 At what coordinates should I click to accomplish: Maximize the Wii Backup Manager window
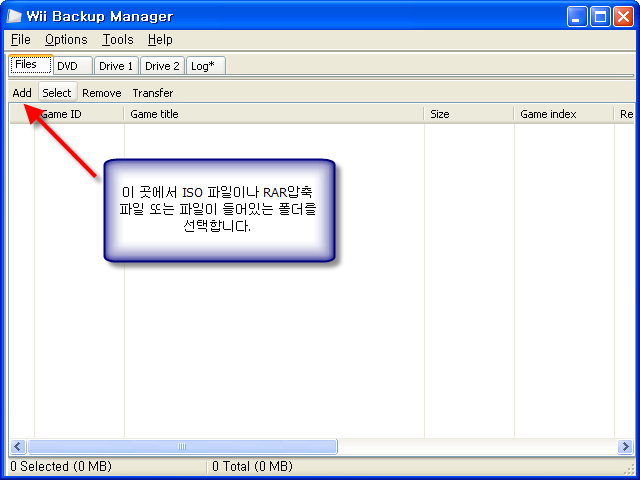point(600,17)
